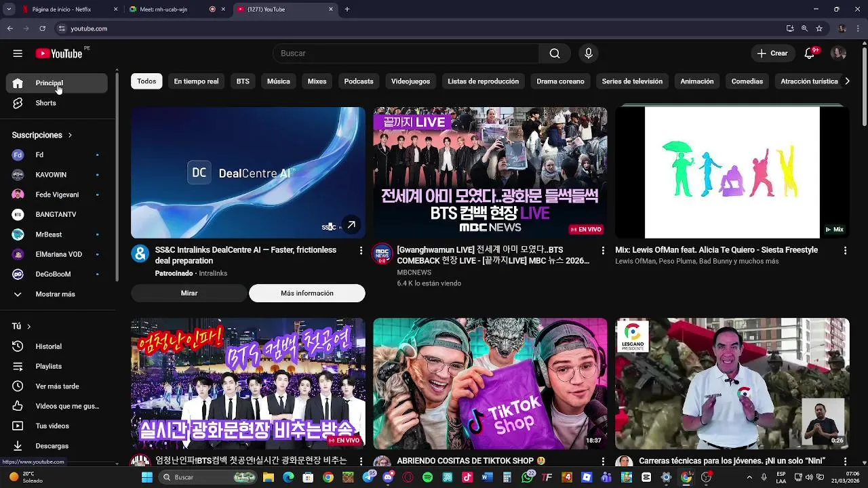Focus the Buscar search field
Screen dimensions: 868x488
tap(406, 54)
